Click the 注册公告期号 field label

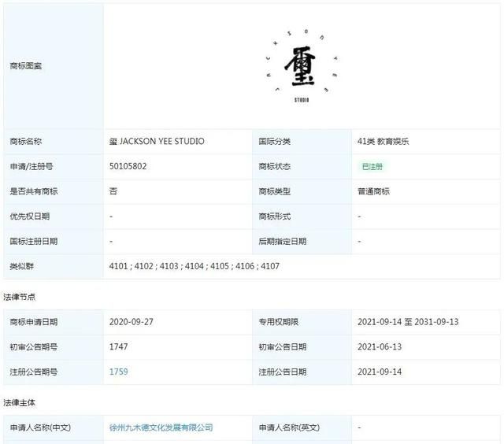pyautogui.click(x=34, y=372)
